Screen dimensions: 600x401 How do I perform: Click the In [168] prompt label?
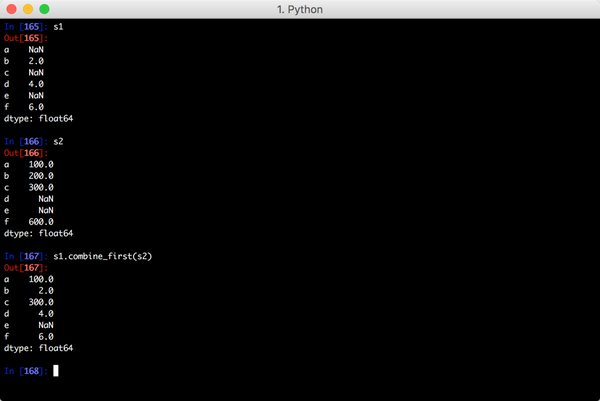[x=25, y=371]
